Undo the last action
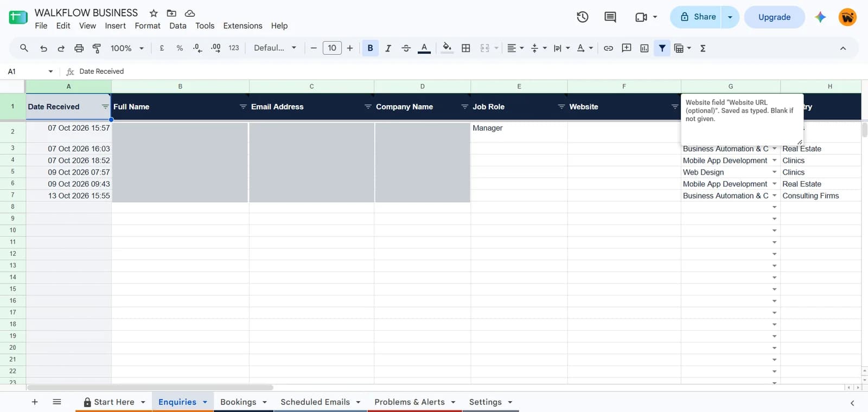The height and width of the screenshot is (412, 868). (x=43, y=48)
